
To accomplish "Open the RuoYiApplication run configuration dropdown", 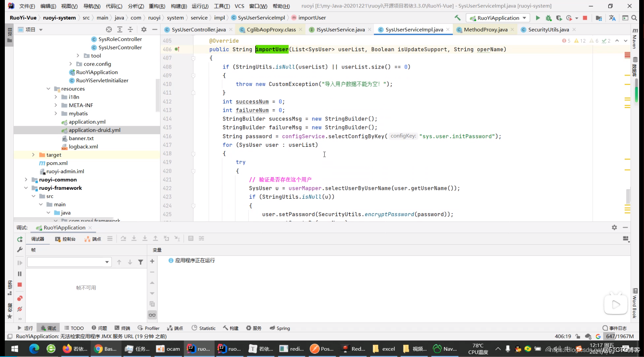I will pos(498,18).
